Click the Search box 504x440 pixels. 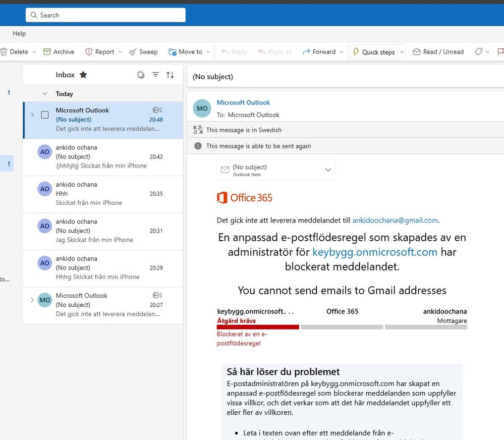pos(105,15)
